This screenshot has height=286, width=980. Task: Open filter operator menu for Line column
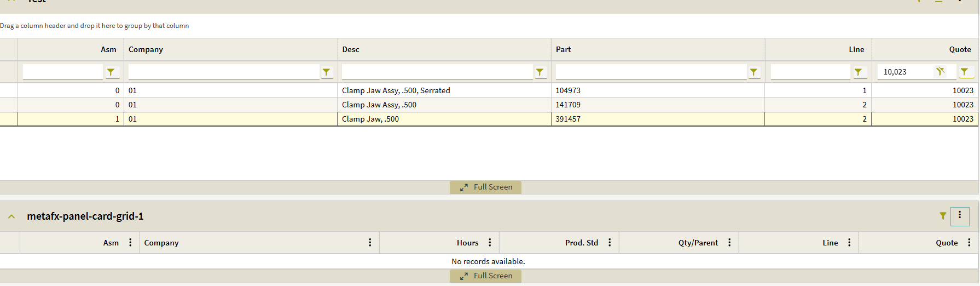coord(858,72)
